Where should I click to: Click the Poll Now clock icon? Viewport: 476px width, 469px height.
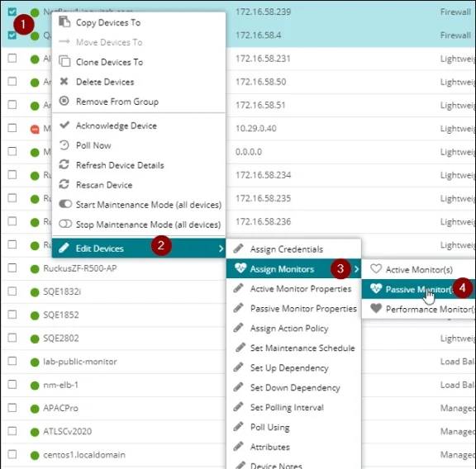64,145
